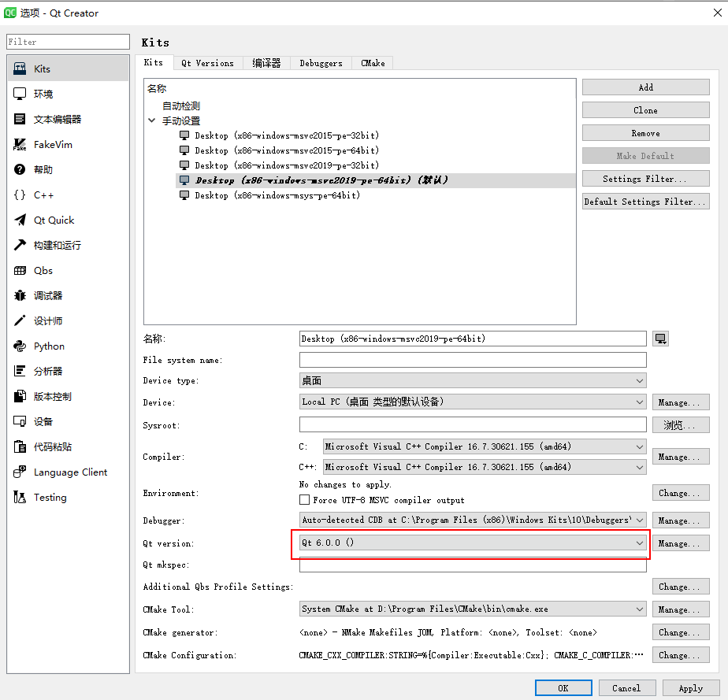Open the 环境 settings icon
This screenshot has width=728, height=700.
20,94
